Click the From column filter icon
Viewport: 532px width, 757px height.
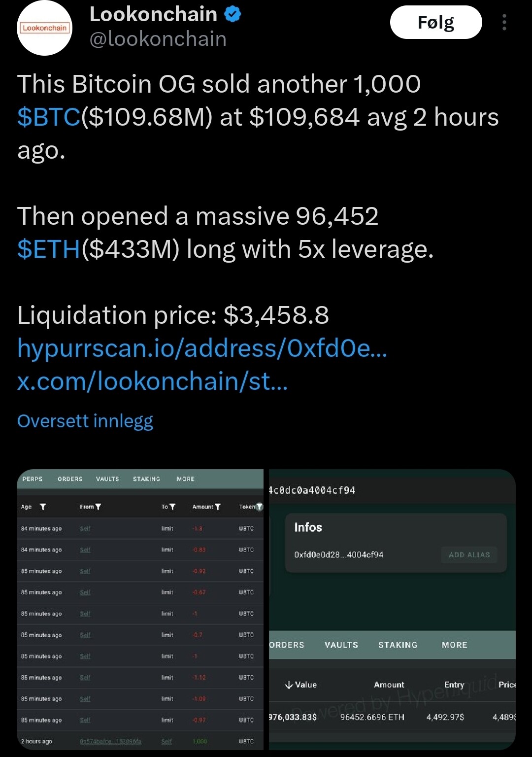click(x=98, y=507)
